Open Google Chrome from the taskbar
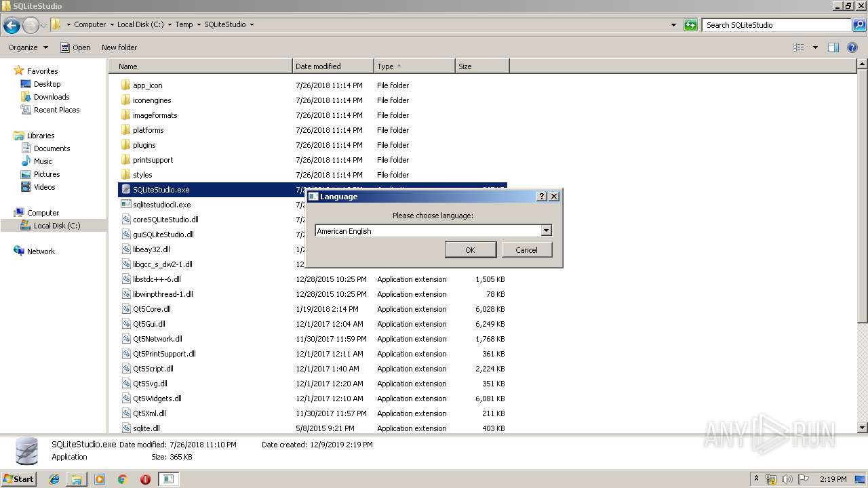This screenshot has width=868, height=488. (x=122, y=479)
